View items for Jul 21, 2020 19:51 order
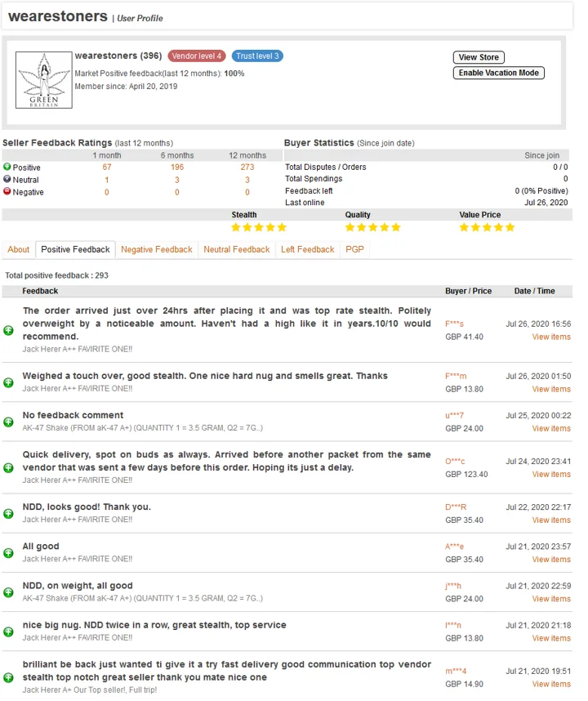The image size is (588, 701). coord(551,684)
